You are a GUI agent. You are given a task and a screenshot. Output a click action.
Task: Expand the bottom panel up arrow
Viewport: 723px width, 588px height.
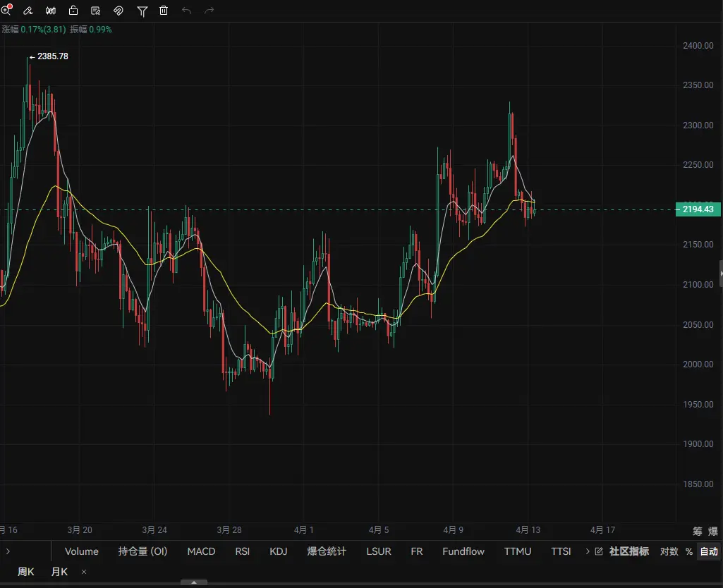(x=194, y=582)
